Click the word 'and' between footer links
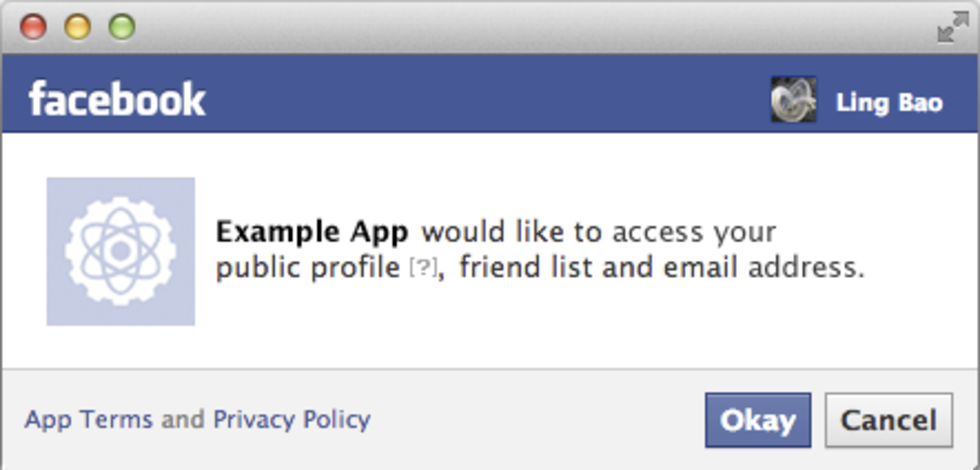The width and height of the screenshot is (980, 470). tap(182, 419)
